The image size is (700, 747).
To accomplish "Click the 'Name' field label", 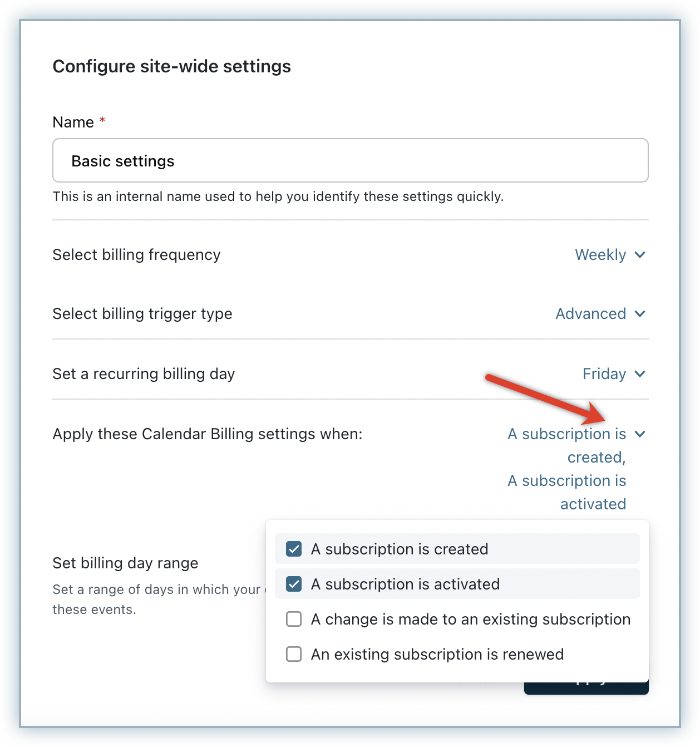I will click(x=73, y=122).
